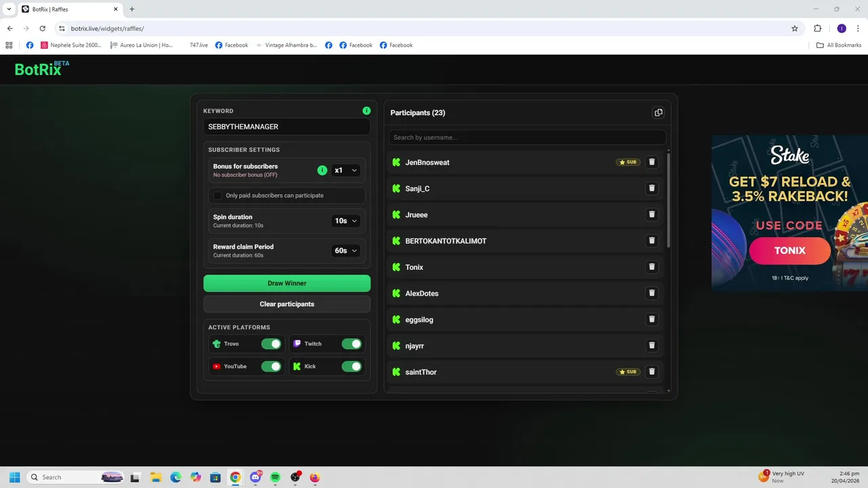This screenshot has width=868, height=488.
Task: Open Nephele Suite bookmark
Action: [x=71, y=45]
